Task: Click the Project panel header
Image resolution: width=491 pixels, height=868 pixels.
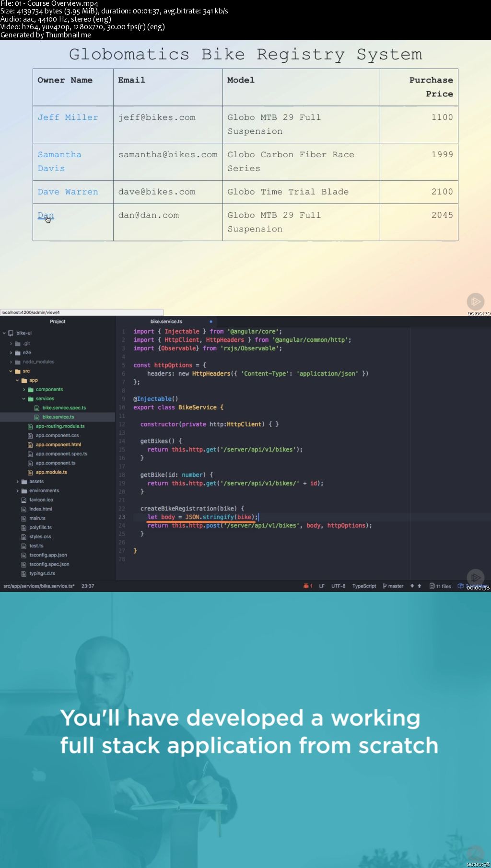Action: (58, 322)
